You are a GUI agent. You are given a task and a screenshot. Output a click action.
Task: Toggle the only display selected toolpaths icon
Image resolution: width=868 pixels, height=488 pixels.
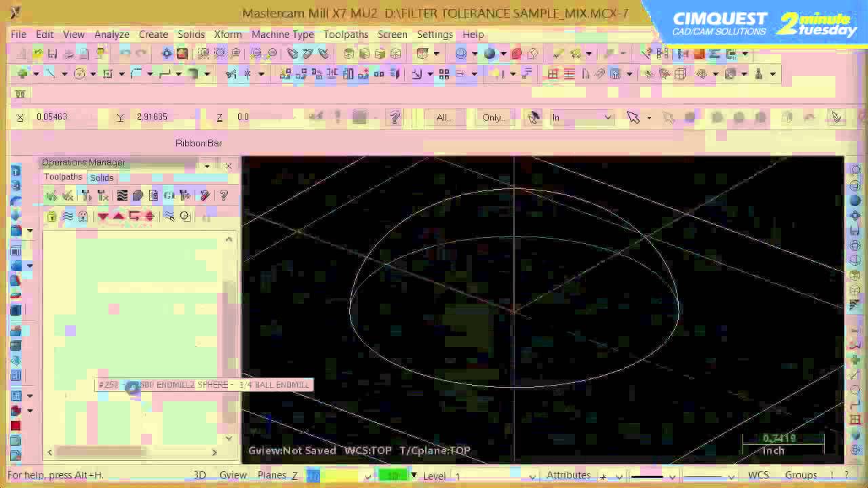(x=170, y=217)
